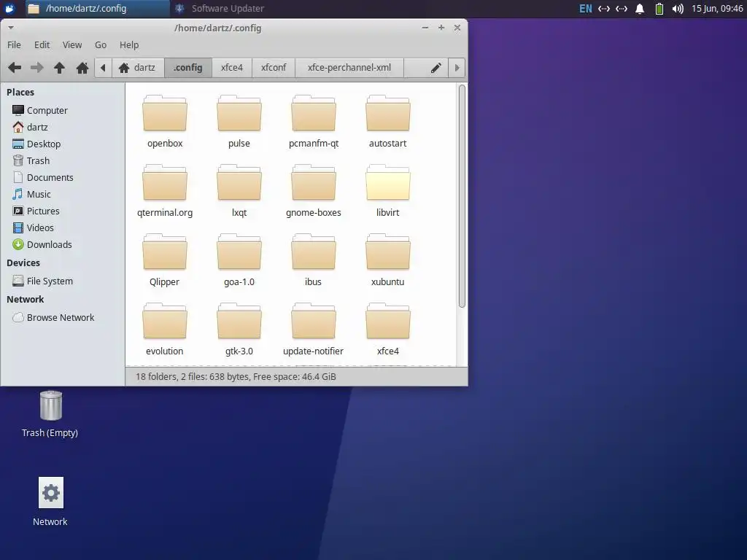This screenshot has width=747, height=560.
Task: Select the Trash (Empty) desktop icon
Action: (50, 413)
